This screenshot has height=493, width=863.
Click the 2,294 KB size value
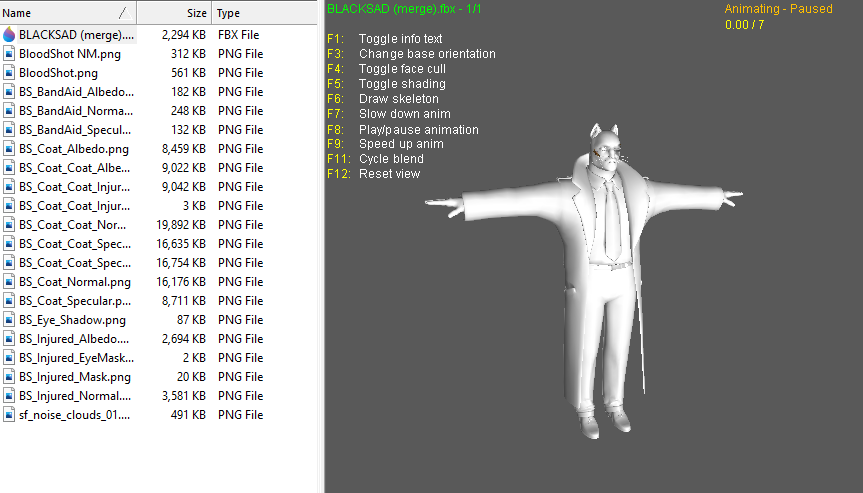coord(183,35)
